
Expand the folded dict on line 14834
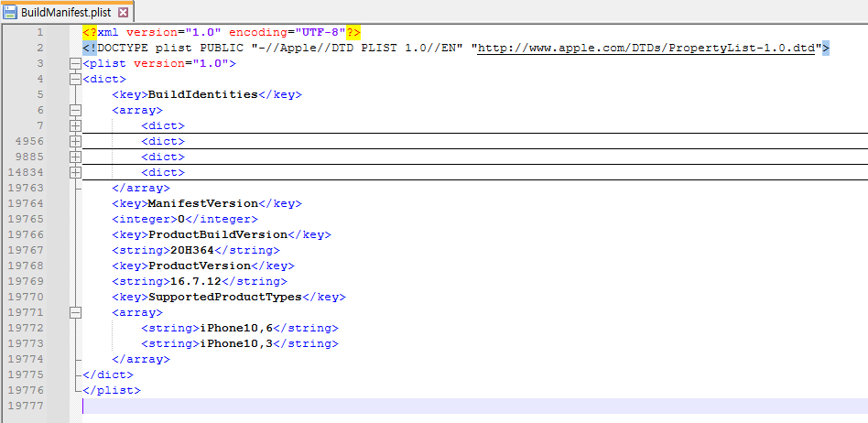75,172
